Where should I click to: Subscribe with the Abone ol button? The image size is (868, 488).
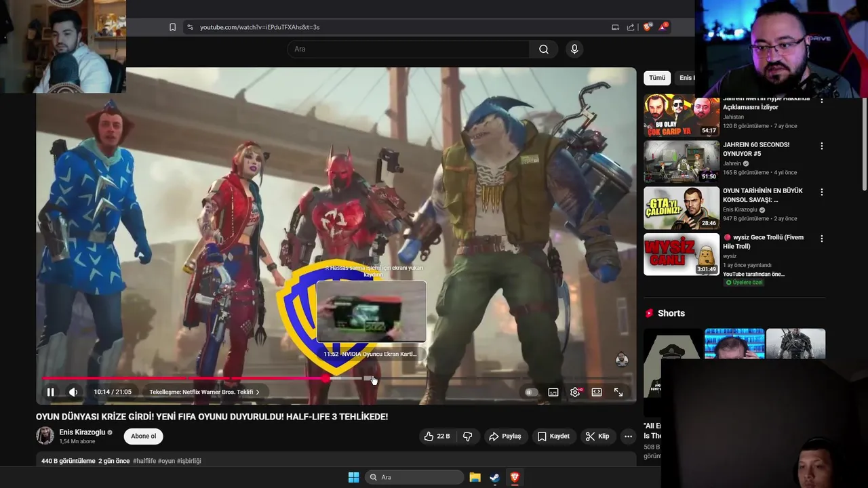pyautogui.click(x=143, y=436)
